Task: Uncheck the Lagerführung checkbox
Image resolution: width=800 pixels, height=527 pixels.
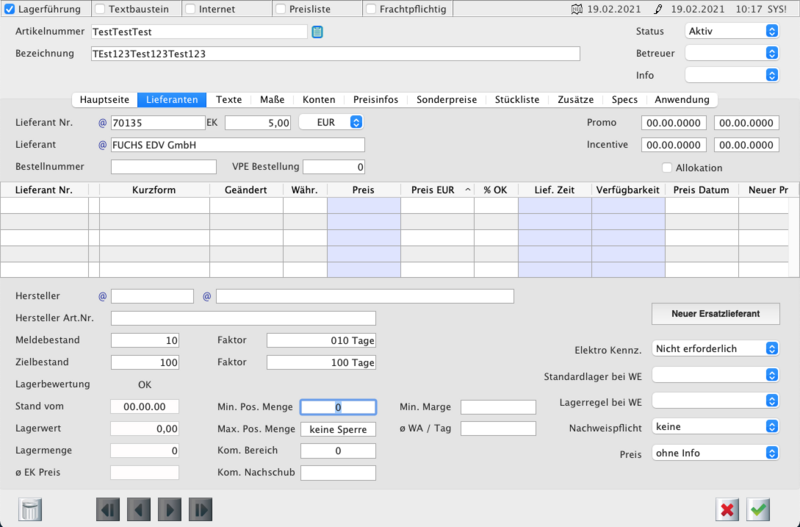Action: (10, 10)
